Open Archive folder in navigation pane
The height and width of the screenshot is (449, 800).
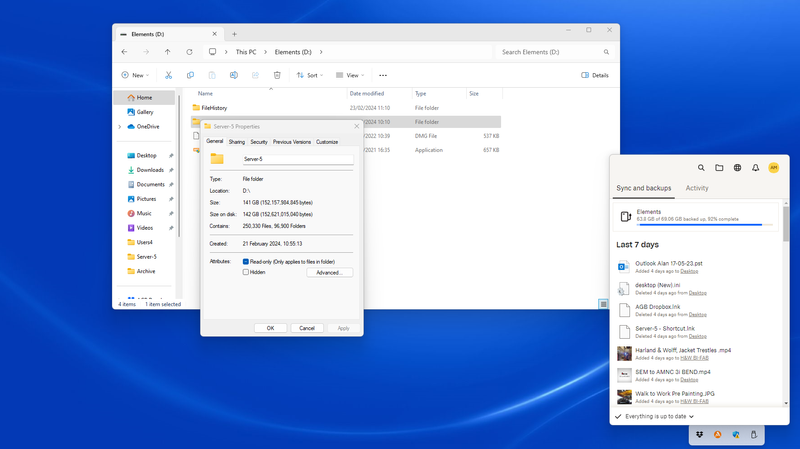point(145,271)
